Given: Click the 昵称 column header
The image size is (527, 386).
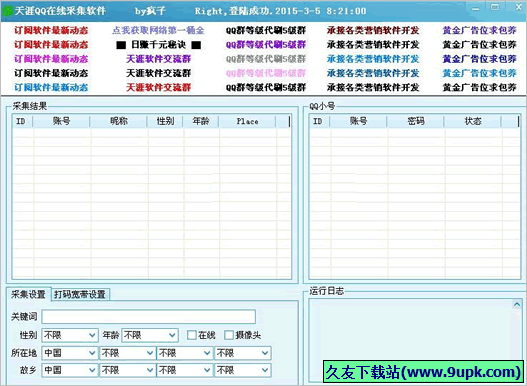Looking at the screenshot, I should 119,121.
